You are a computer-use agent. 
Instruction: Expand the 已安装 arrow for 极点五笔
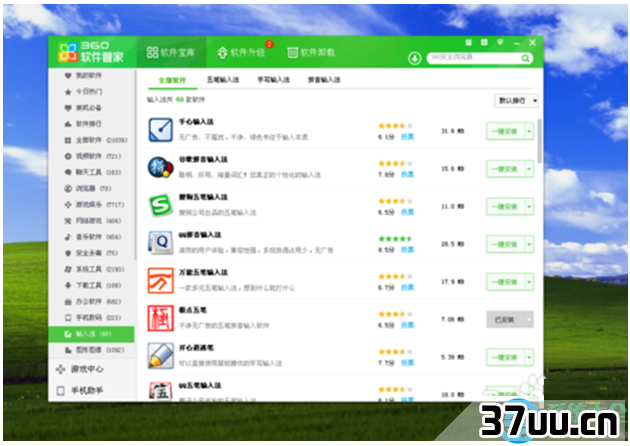(530, 320)
